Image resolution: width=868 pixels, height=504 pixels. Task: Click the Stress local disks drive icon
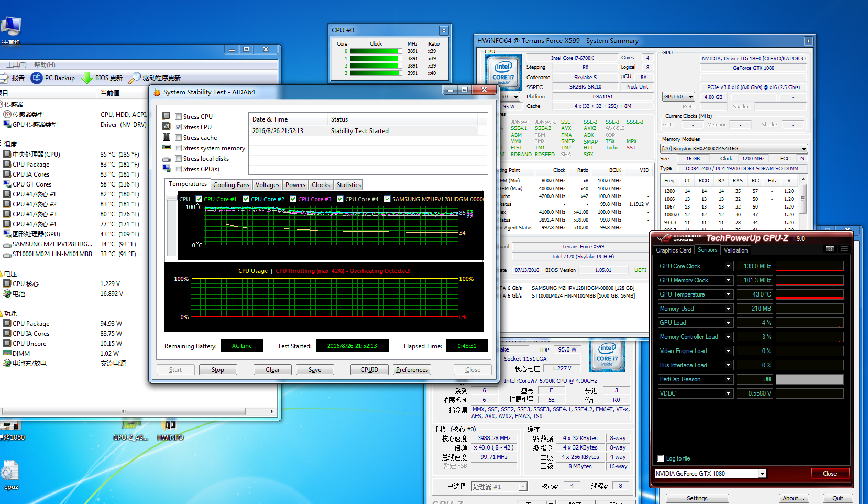pyautogui.click(x=167, y=159)
